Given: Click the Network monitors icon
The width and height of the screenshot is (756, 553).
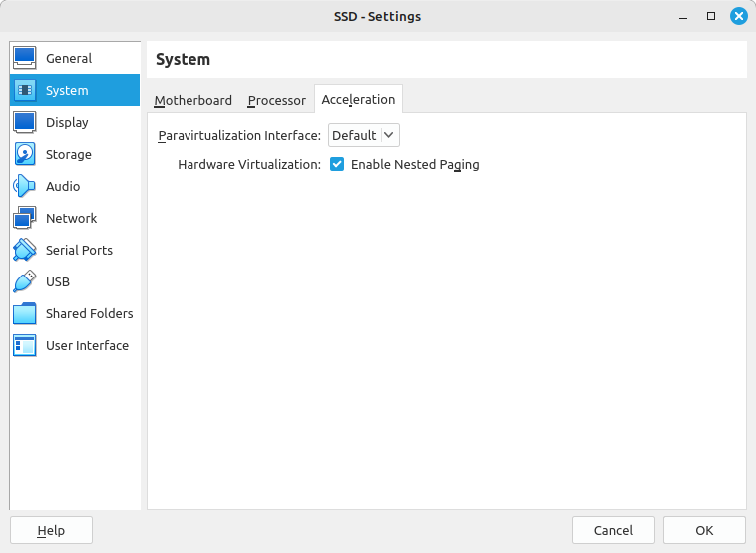Looking at the screenshot, I should (x=25, y=218).
